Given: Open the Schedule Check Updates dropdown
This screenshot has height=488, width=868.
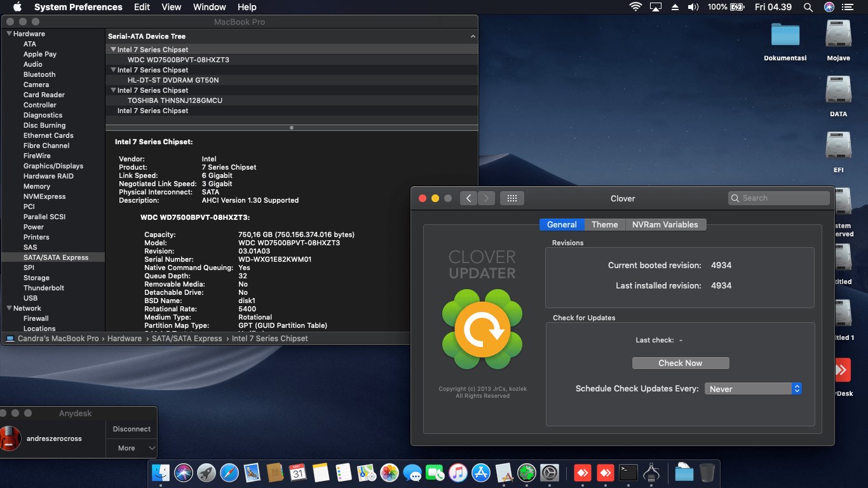Looking at the screenshot, I should (754, 389).
